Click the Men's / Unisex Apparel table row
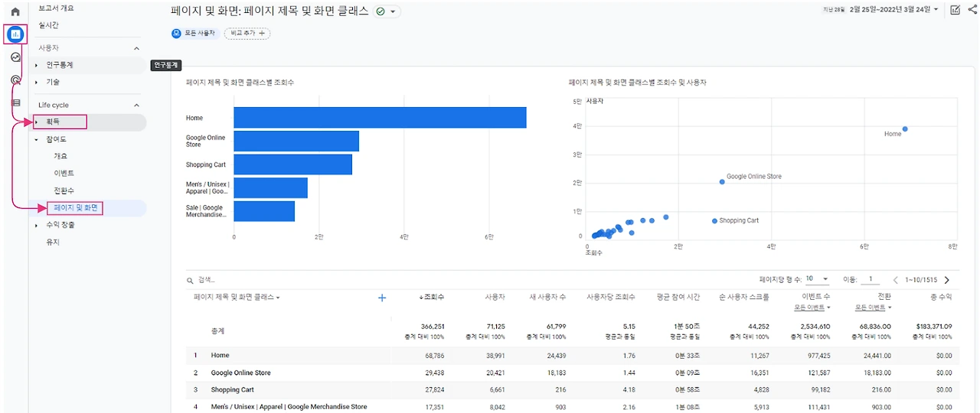The height and width of the screenshot is (413, 980). [572, 407]
